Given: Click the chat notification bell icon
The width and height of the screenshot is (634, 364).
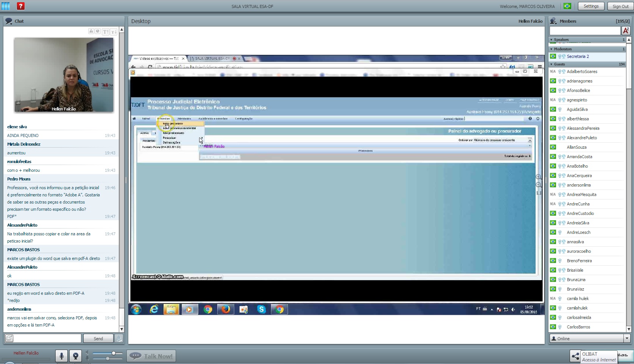Looking at the screenshot, I should click(x=119, y=338).
